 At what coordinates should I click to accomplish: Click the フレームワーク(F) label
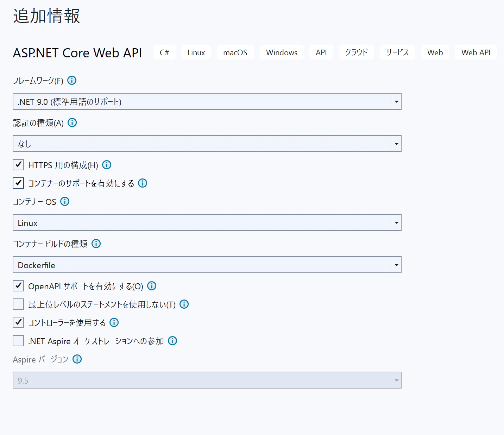point(38,81)
